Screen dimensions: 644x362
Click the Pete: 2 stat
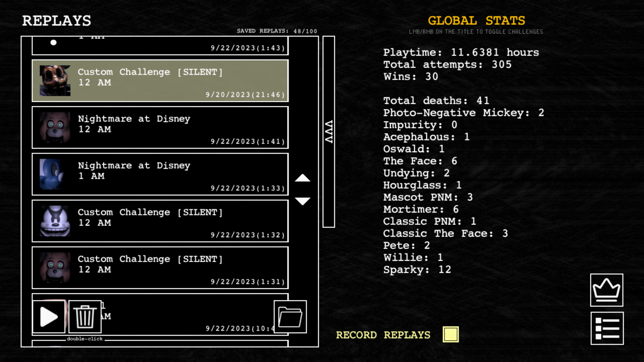tap(407, 245)
